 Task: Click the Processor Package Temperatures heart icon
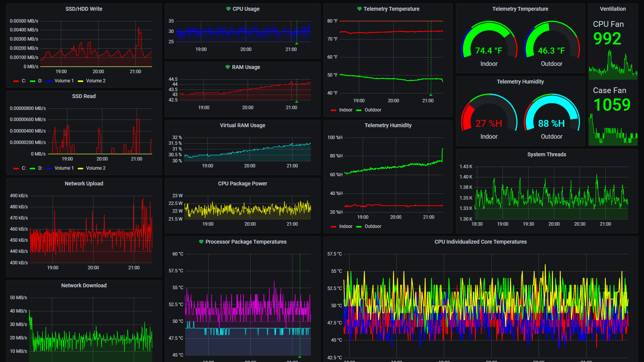tap(201, 242)
